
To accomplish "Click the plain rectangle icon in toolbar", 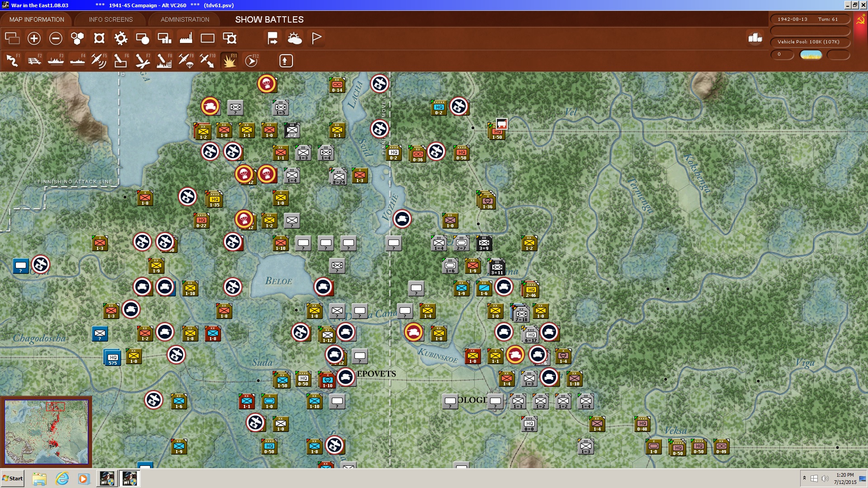I will tap(208, 38).
